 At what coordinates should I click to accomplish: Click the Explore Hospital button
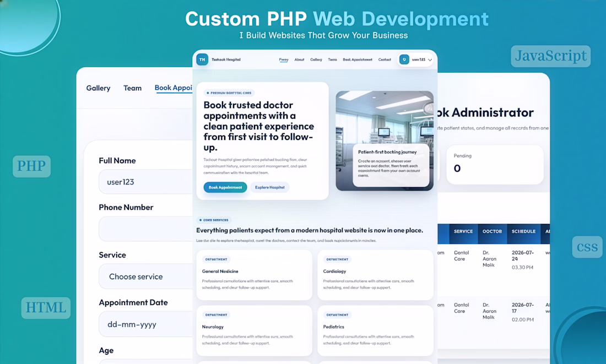point(270,187)
